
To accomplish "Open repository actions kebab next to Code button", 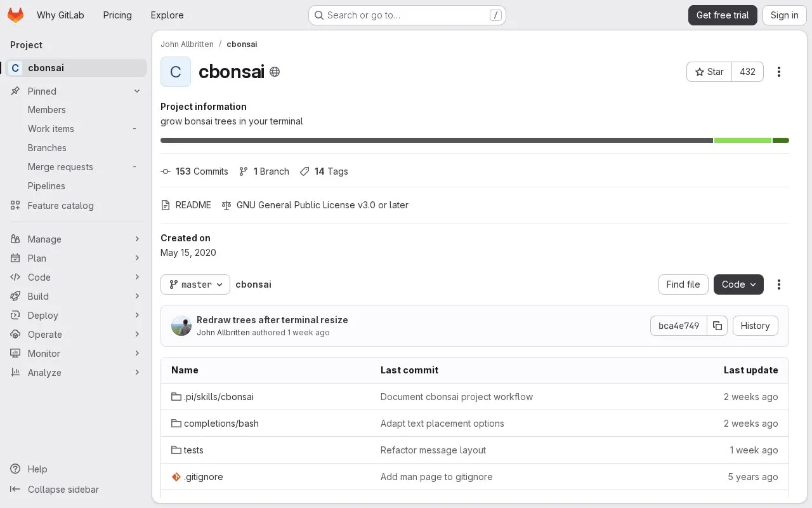I will (x=779, y=284).
